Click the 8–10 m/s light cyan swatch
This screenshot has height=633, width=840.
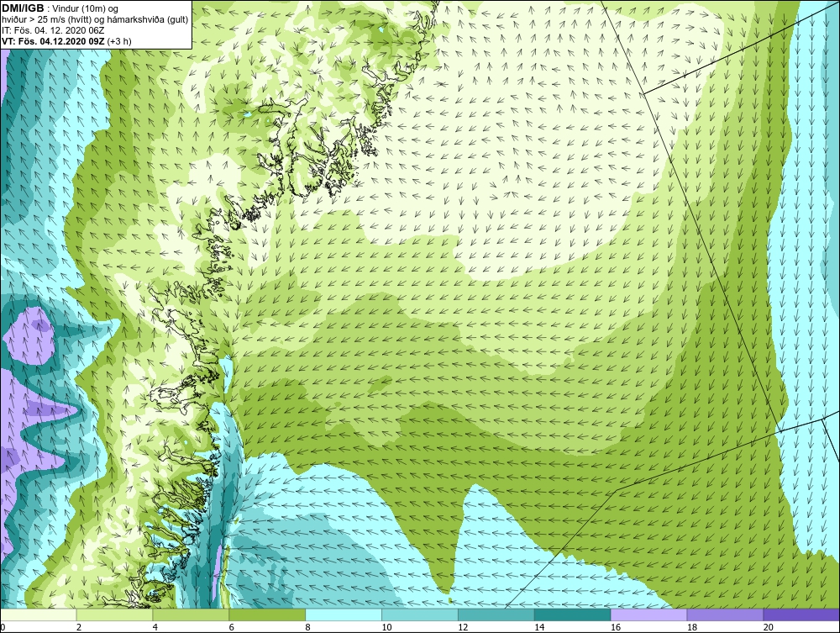(x=344, y=615)
